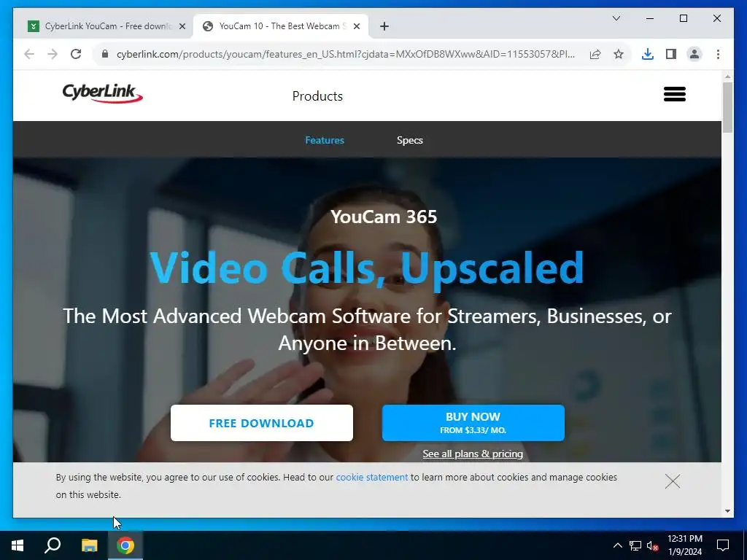Toggle the Chrome side panel
Viewport: 747px width, 560px height.
click(x=671, y=54)
